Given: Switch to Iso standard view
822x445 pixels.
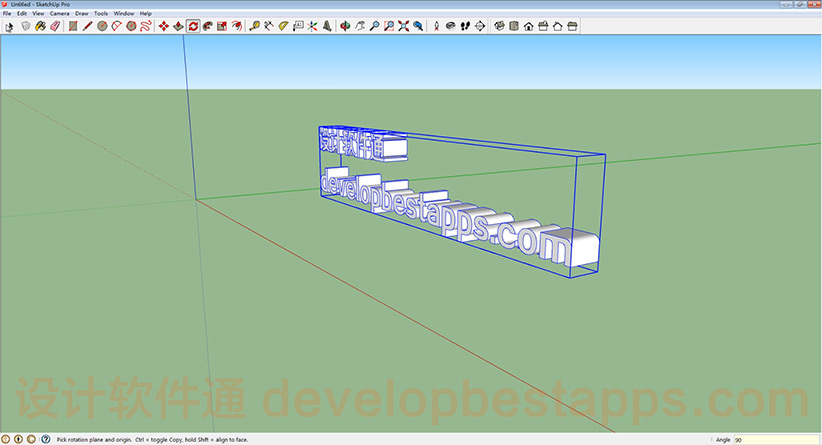Looking at the screenshot, I should click(499, 26).
